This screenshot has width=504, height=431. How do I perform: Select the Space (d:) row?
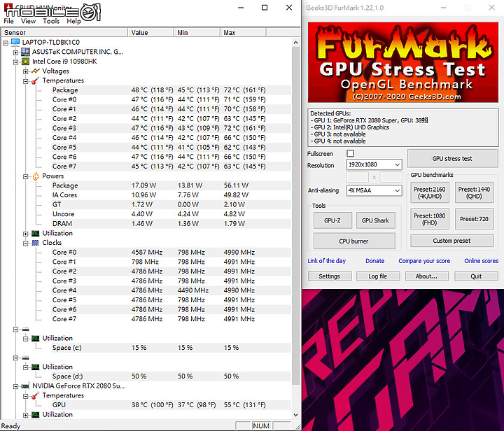[171, 376]
